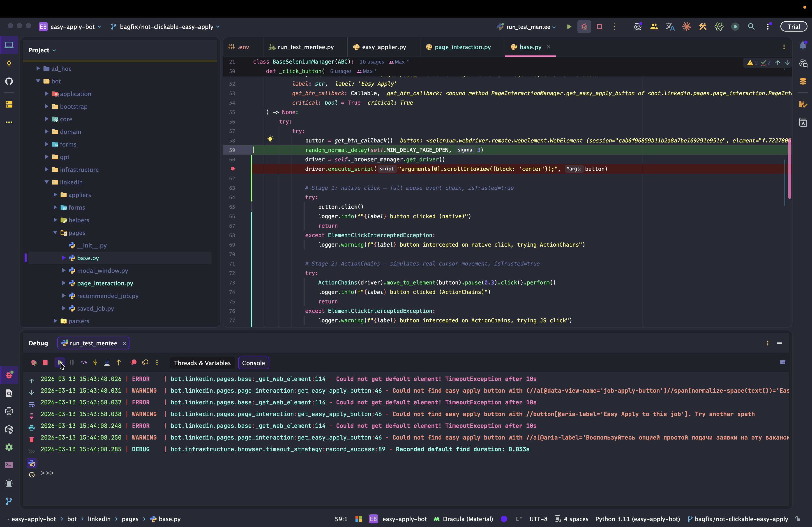Open GitHub tool window icon
Viewport: 812px width, 527px height.
point(9,81)
